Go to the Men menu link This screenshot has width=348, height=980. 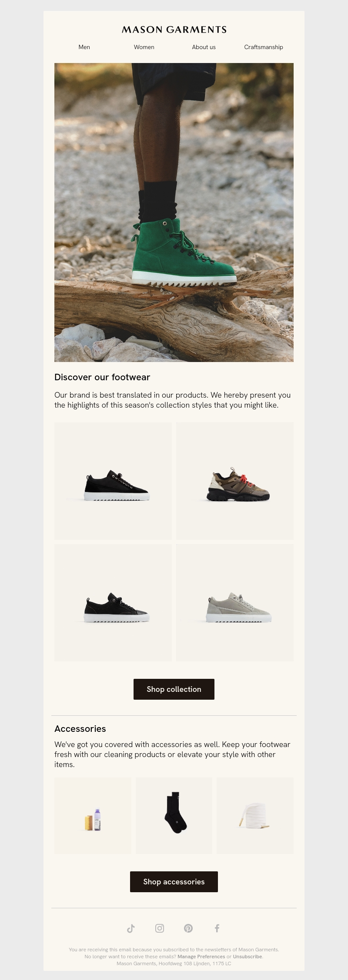[x=84, y=47]
